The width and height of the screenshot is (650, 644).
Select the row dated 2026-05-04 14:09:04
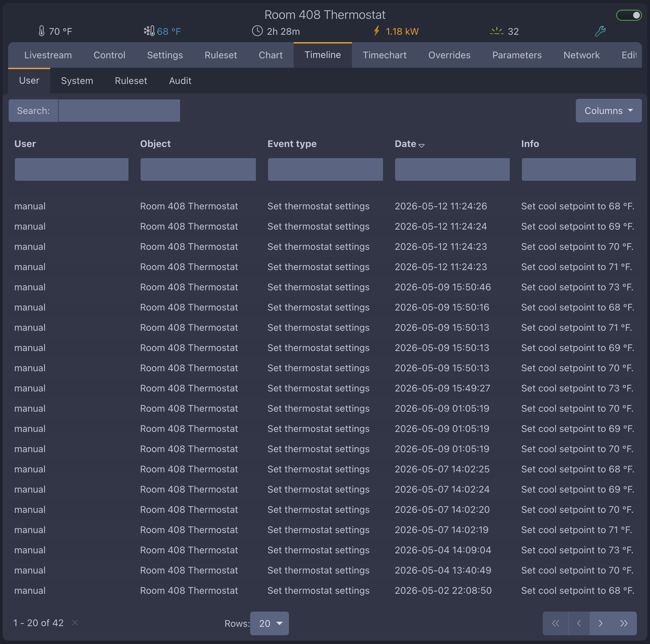pyautogui.click(x=325, y=550)
